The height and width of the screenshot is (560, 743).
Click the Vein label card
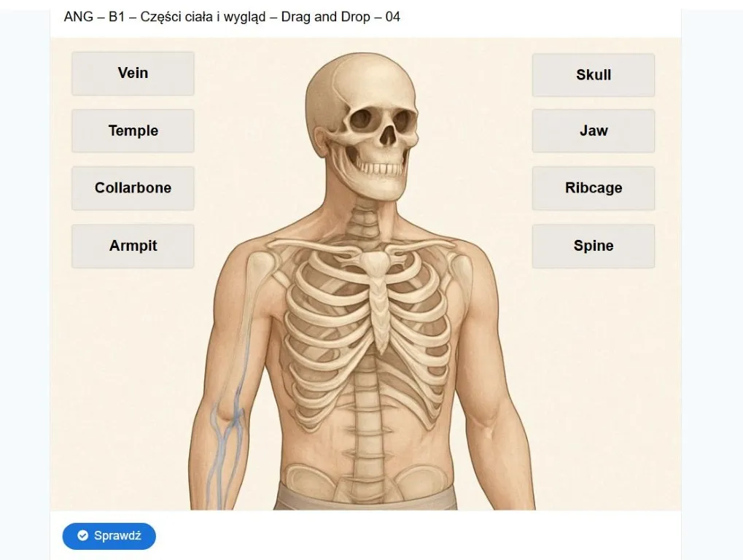[133, 74]
